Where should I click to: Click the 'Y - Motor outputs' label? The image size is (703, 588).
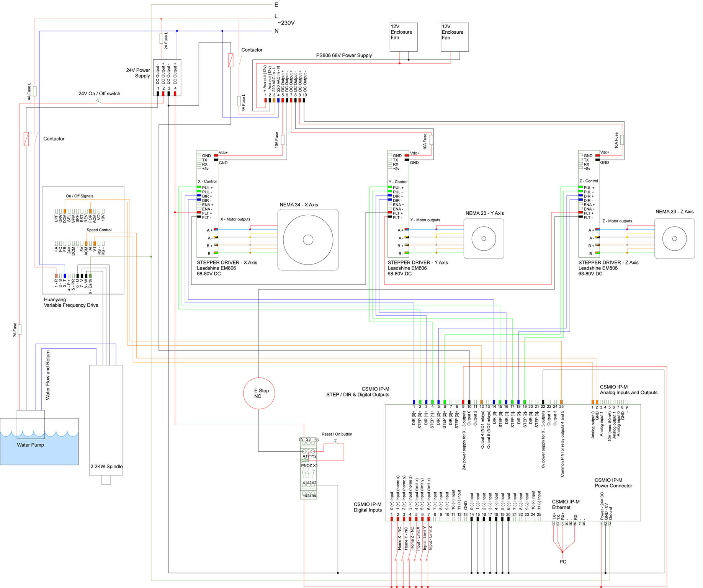425,220
